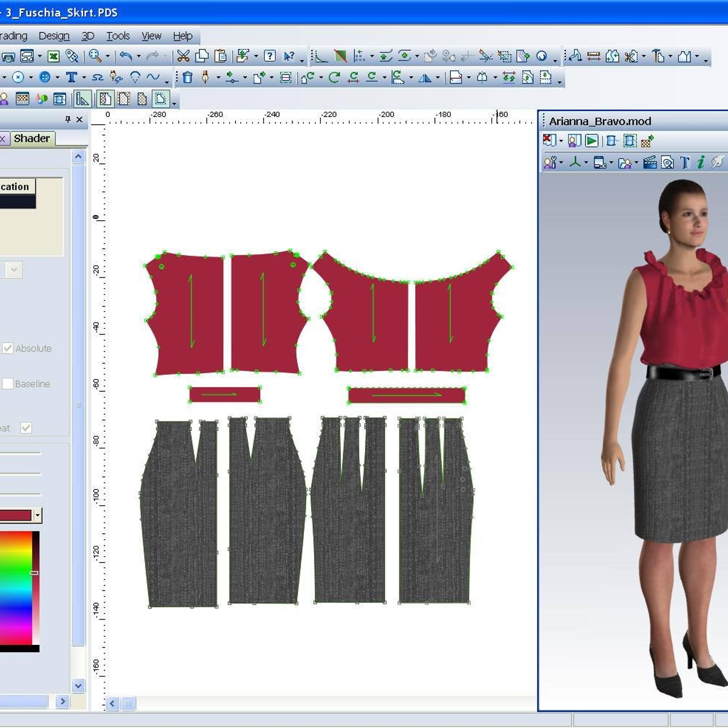728x728 pixels.
Task: Click the question mark Help icon
Action: 270,56
